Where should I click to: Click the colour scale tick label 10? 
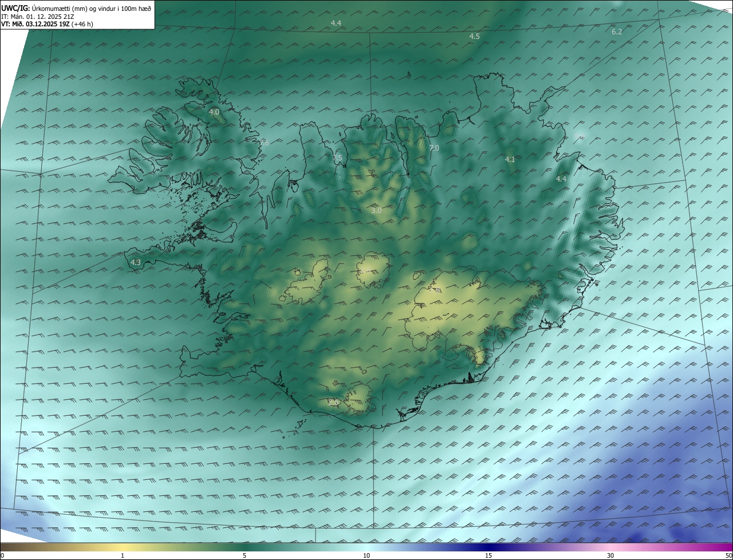tap(366, 555)
